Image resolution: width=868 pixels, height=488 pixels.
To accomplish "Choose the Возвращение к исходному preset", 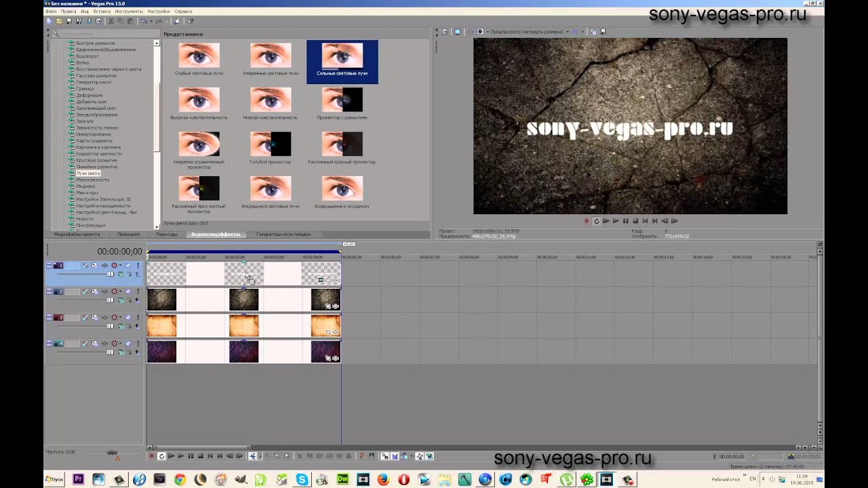I will 342,192.
